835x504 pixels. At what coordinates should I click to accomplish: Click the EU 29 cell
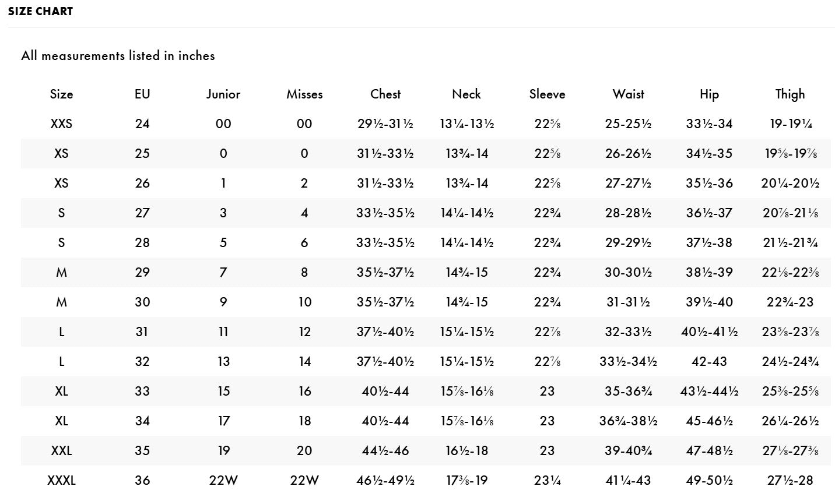click(x=142, y=273)
